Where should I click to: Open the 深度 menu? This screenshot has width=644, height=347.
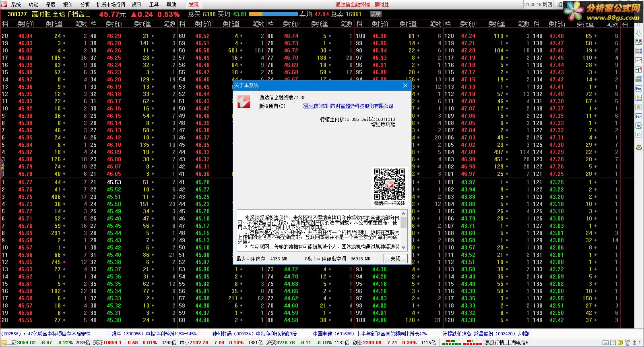(x=51, y=4)
